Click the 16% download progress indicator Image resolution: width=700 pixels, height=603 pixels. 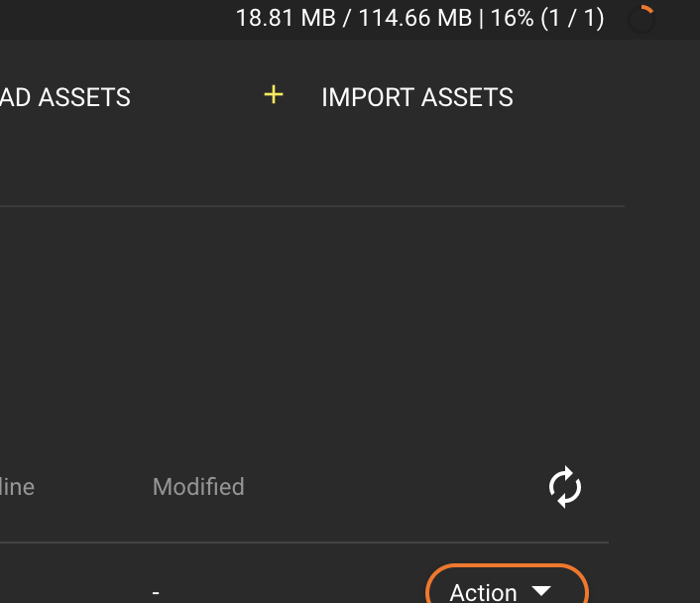[512, 18]
